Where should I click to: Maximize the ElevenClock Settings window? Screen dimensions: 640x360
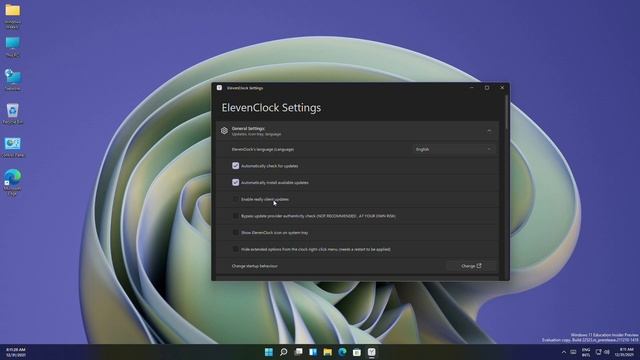coord(487,88)
